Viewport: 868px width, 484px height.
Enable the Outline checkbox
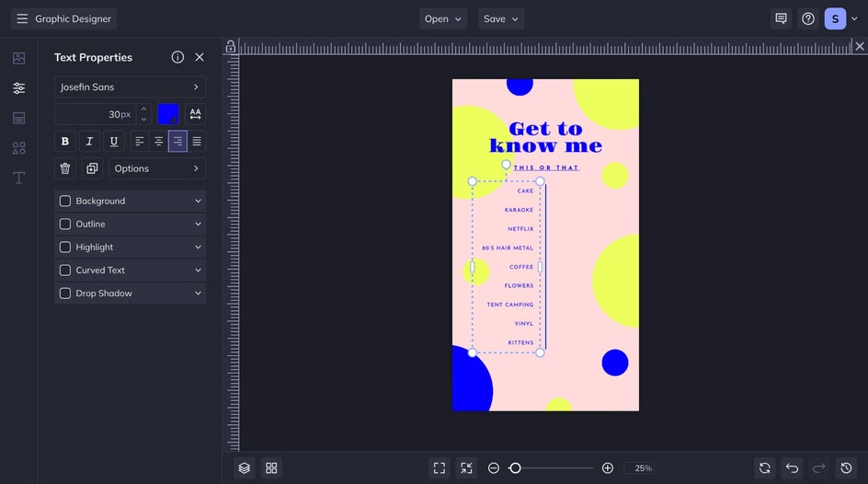tap(65, 225)
